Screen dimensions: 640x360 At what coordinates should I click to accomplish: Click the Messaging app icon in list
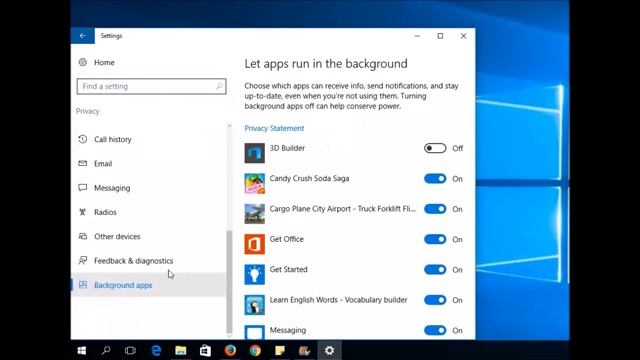255,332
